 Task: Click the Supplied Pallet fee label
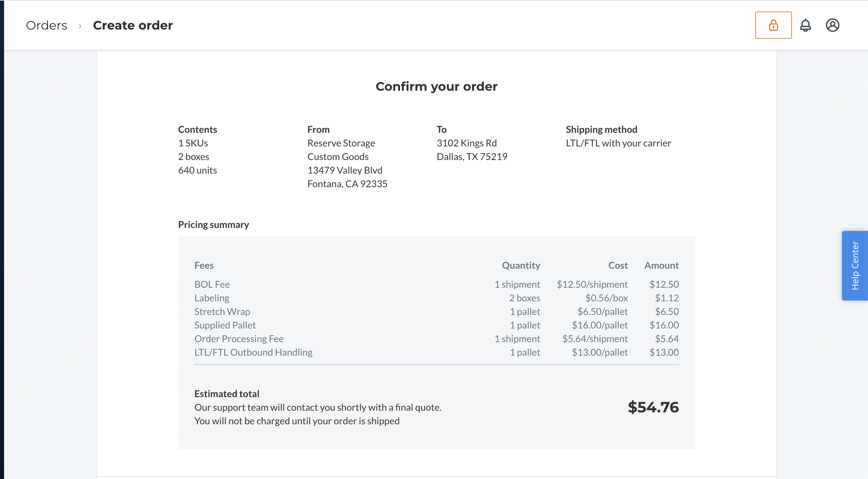[225, 325]
